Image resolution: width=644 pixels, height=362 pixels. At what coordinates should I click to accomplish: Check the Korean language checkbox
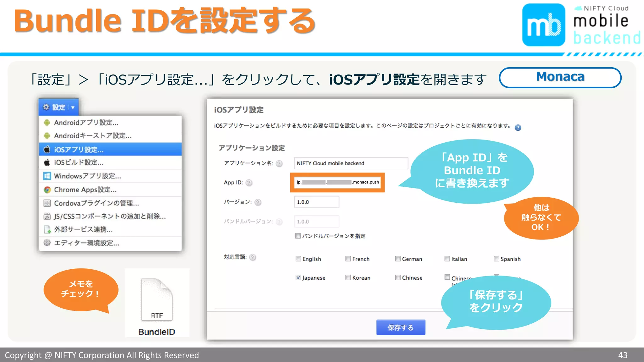pyautogui.click(x=348, y=277)
